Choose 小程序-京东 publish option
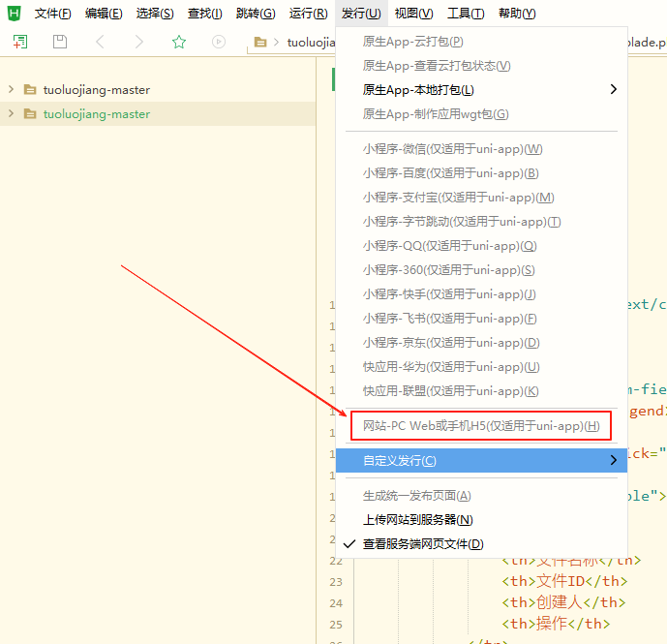667x644 pixels. click(x=481, y=343)
